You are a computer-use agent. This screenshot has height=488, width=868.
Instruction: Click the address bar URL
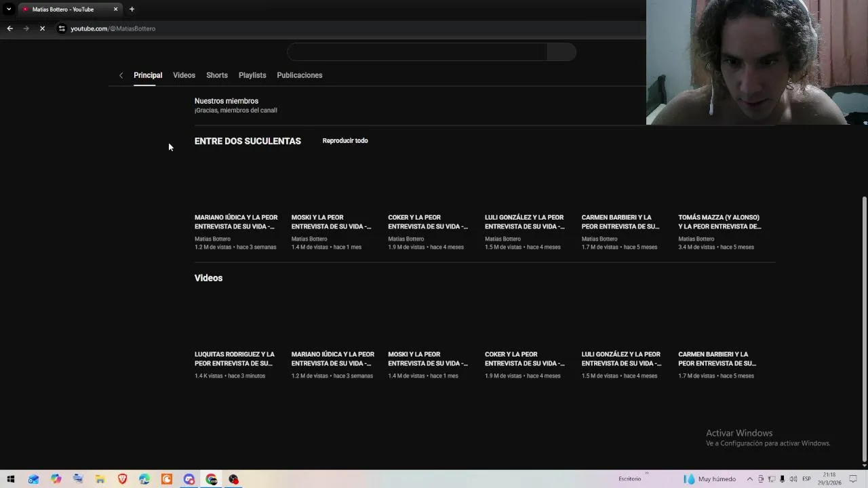[x=113, y=28]
